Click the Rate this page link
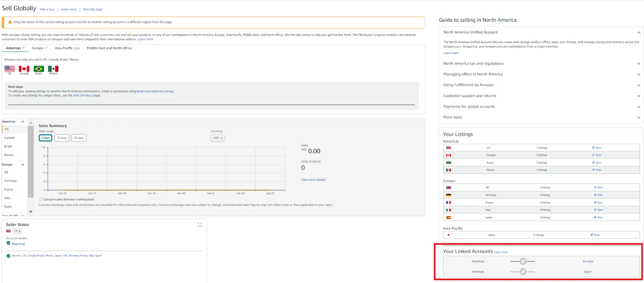This screenshot has height=283, width=644. [93, 9]
